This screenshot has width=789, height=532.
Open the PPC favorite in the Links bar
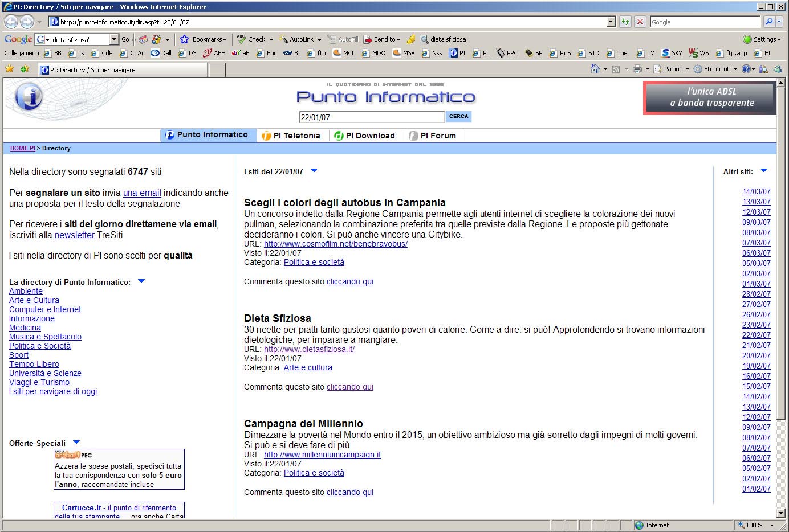507,53
